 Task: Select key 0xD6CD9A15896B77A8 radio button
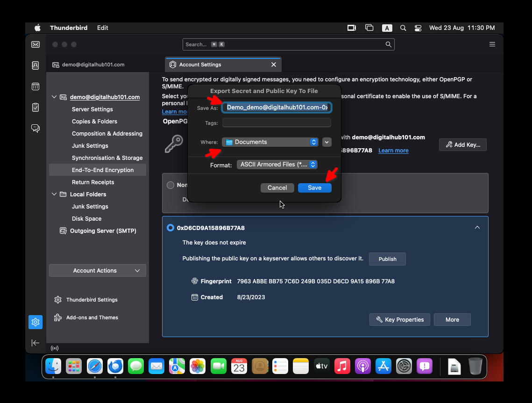coord(170,228)
